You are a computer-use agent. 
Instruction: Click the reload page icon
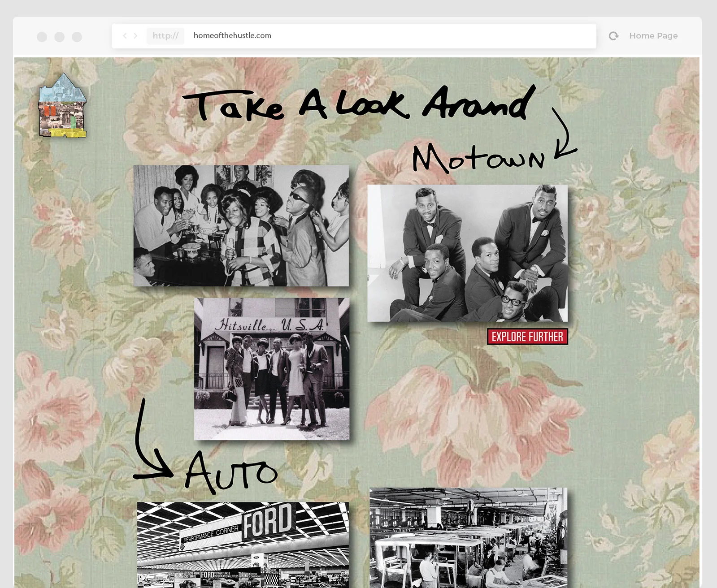click(613, 36)
